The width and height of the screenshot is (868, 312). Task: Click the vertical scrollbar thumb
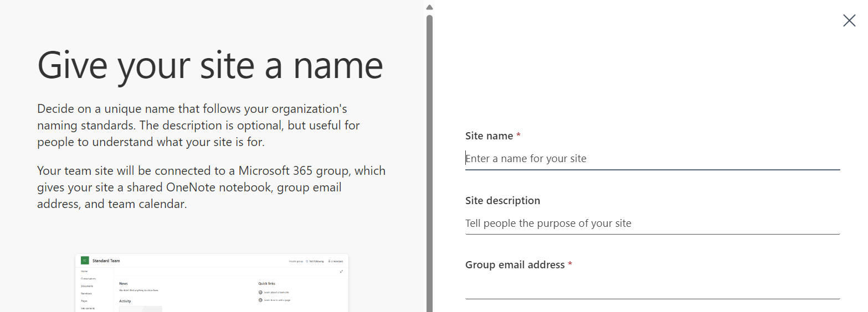click(x=429, y=163)
